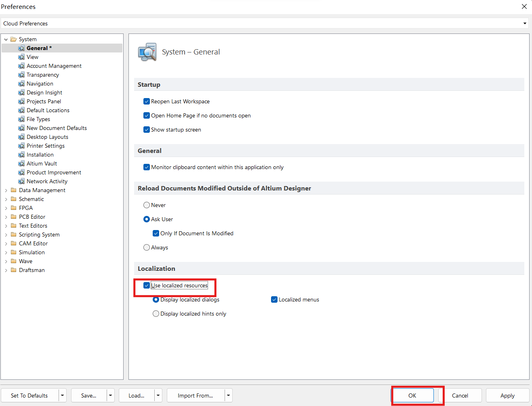Expand the Text Editors node

click(6, 226)
